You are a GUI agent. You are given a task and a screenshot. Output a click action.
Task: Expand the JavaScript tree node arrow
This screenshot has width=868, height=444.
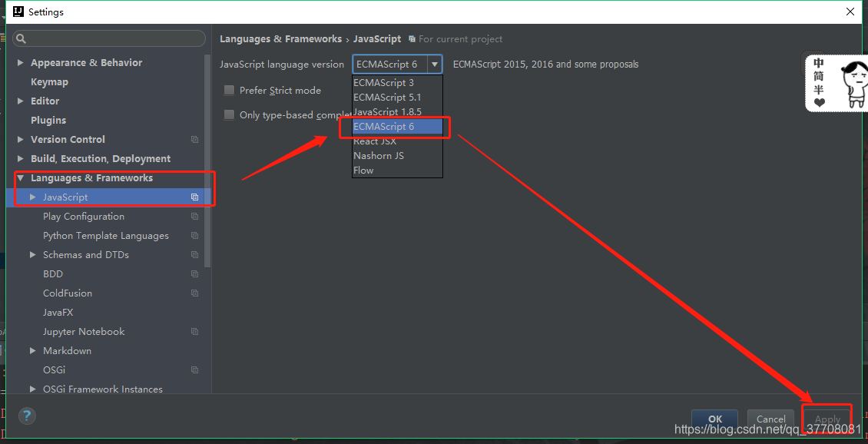tap(33, 197)
